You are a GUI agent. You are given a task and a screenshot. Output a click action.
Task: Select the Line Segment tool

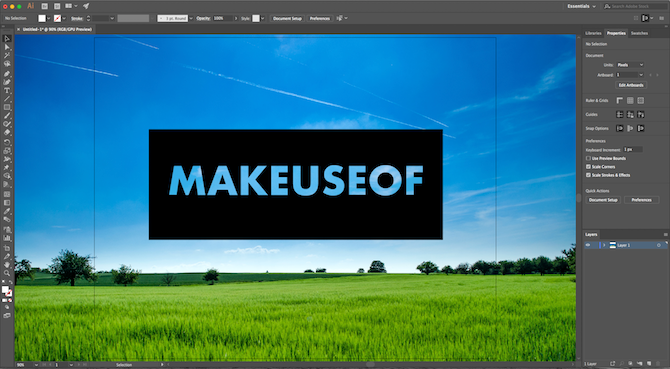tap(7, 99)
